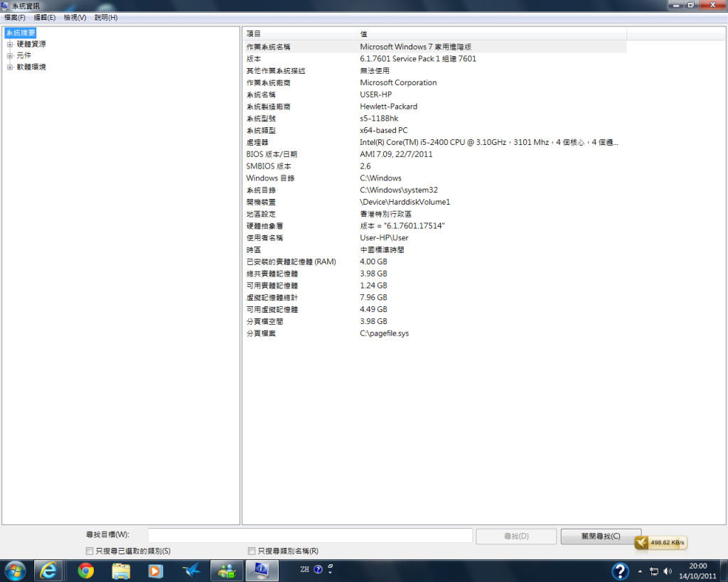Click the Windows Start orb
Viewport: 728px width, 582px height.
point(15,570)
